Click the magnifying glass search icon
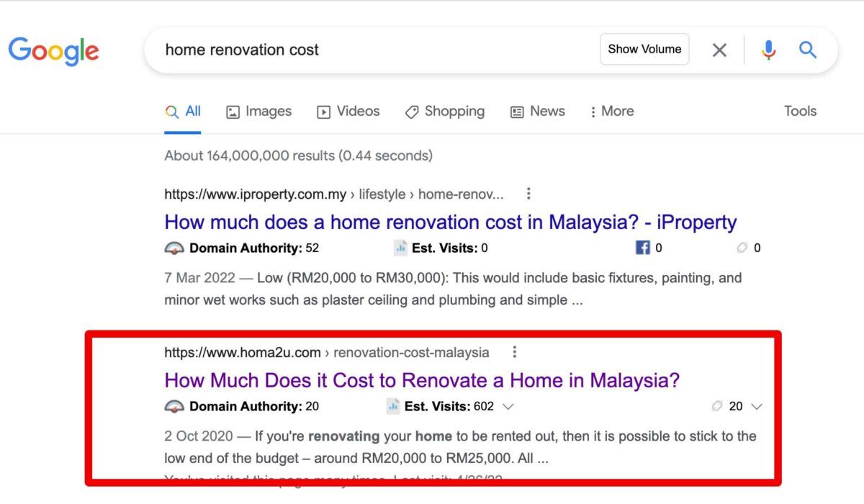Image resolution: width=864 pixels, height=504 pixels. [808, 50]
